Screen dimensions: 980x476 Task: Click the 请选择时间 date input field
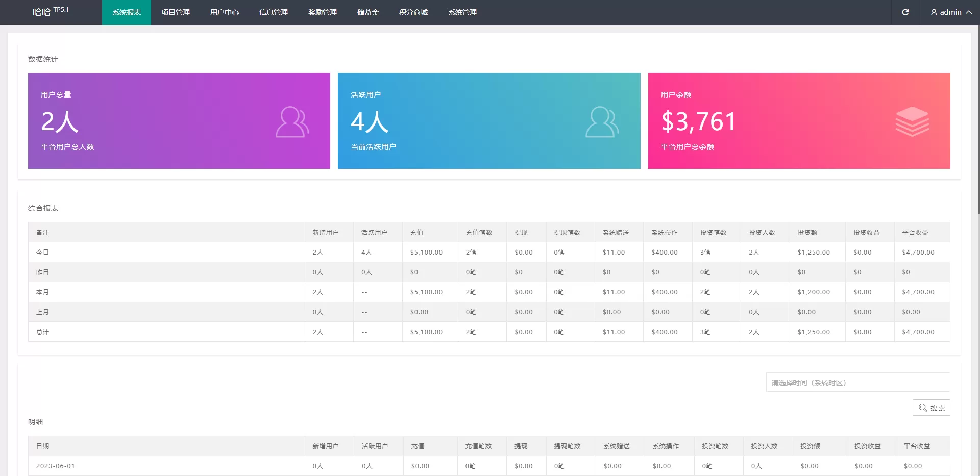point(857,382)
